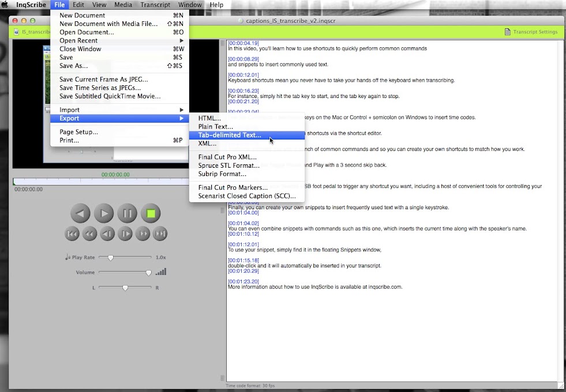The width and height of the screenshot is (566, 392).
Task: Step back one frame button
Action: [107, 233]
